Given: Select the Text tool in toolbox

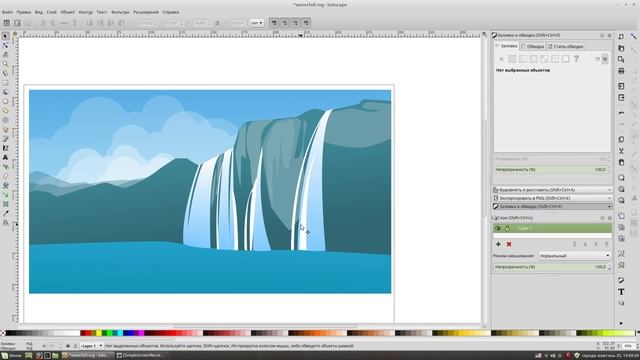Looking at the screenshot, I should tap(5, 158).
